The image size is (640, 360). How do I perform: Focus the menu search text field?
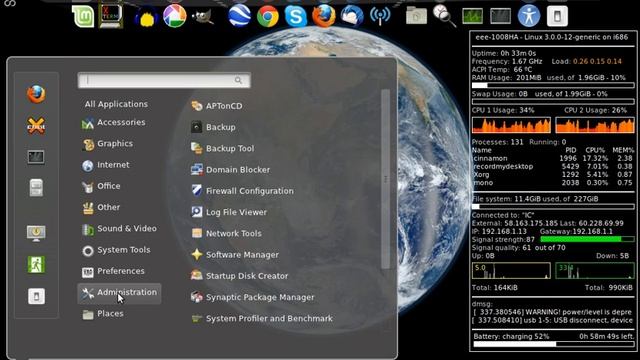pos(164,80)
